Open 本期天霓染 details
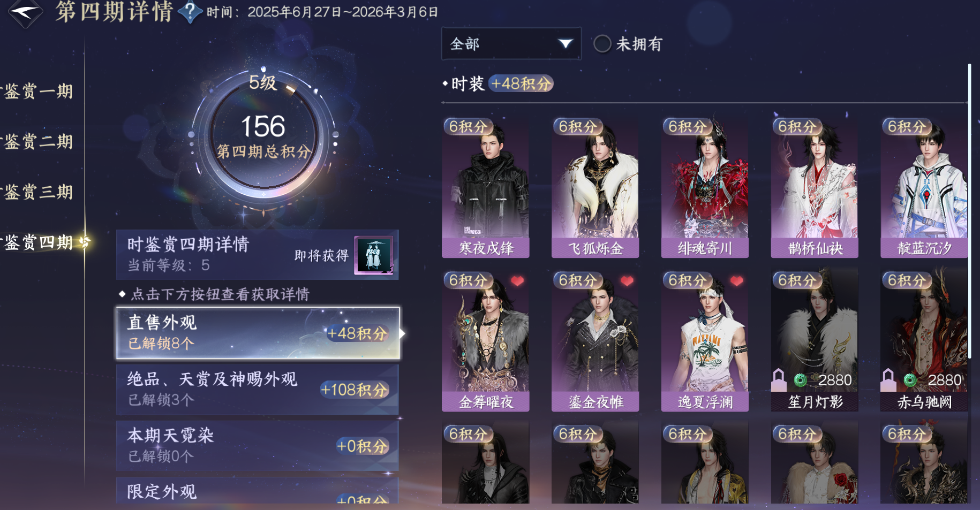 pos(258,446)
